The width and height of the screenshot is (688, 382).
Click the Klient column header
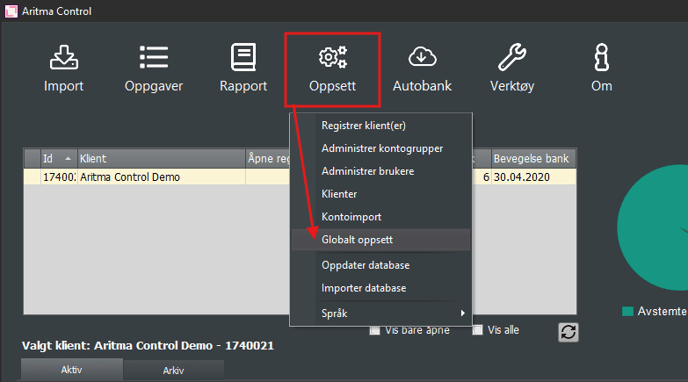coord(161,158)
